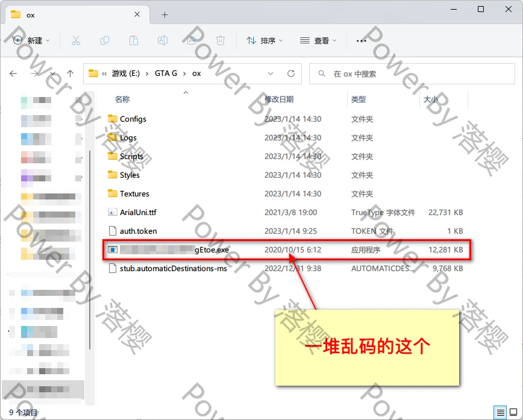Expand address bar history dropdown
Screen dimensions: 523x420
pos(271,74)
